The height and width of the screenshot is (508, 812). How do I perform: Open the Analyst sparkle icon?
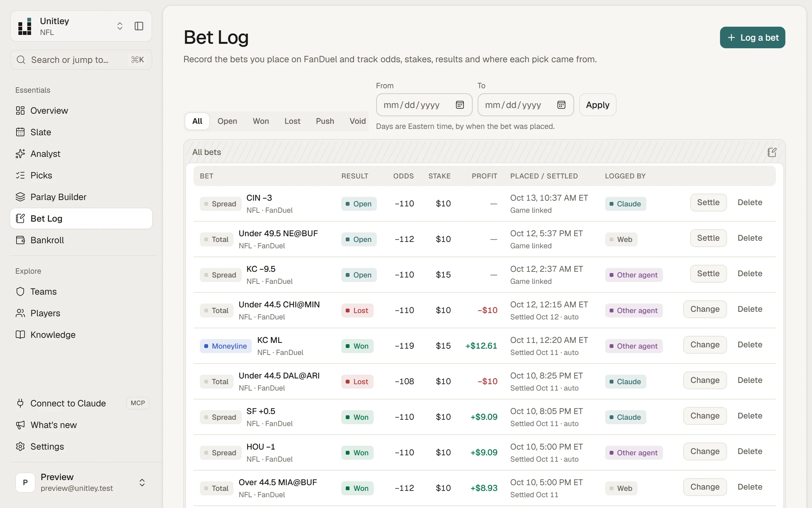point(20,154)
